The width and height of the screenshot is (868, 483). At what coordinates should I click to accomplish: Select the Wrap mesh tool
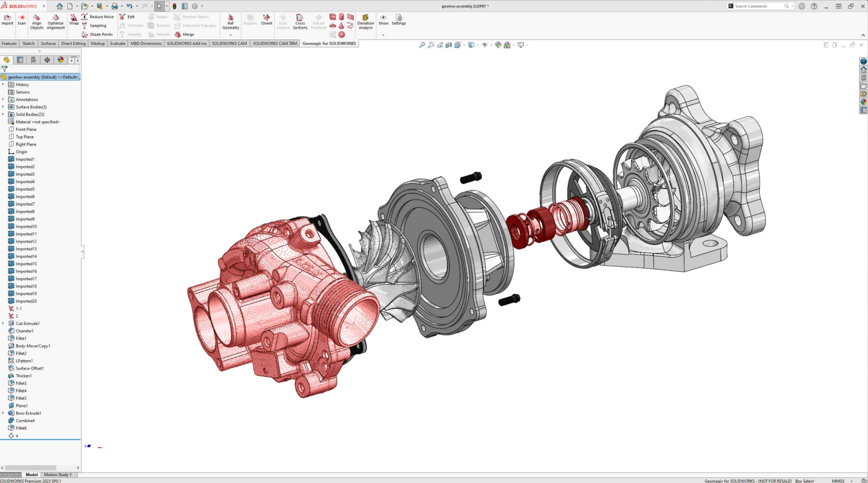click(x=74, y=17)
